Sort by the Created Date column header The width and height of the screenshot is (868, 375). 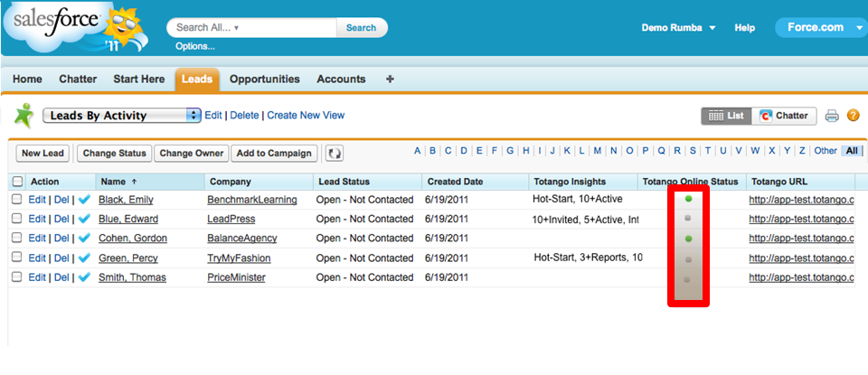[x=476, y=182]
